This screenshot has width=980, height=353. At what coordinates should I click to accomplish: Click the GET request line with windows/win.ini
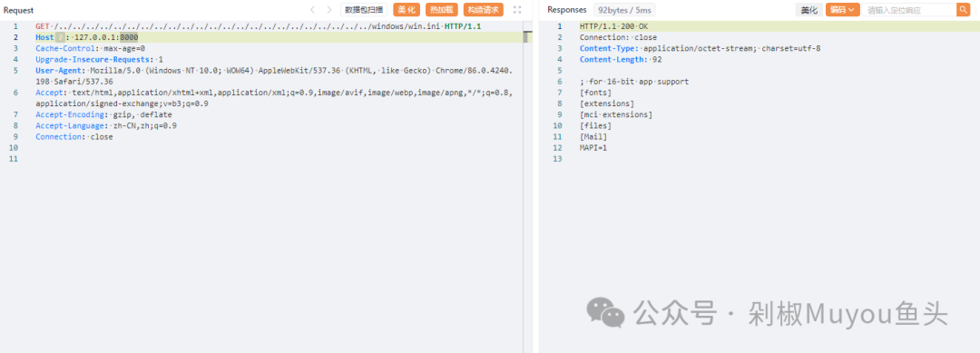(258, 27)
